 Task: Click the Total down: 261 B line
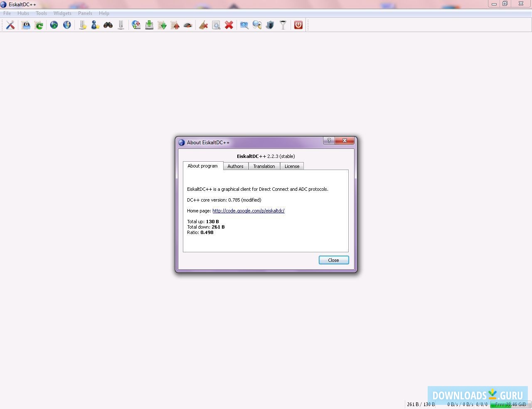pos(206,227)
